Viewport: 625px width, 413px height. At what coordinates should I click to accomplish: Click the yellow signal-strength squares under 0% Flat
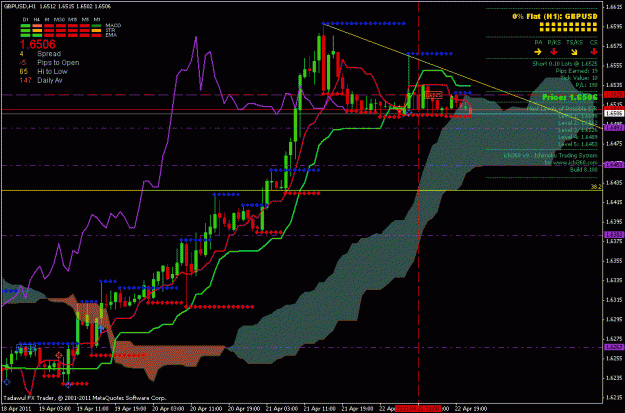[568, 27]
